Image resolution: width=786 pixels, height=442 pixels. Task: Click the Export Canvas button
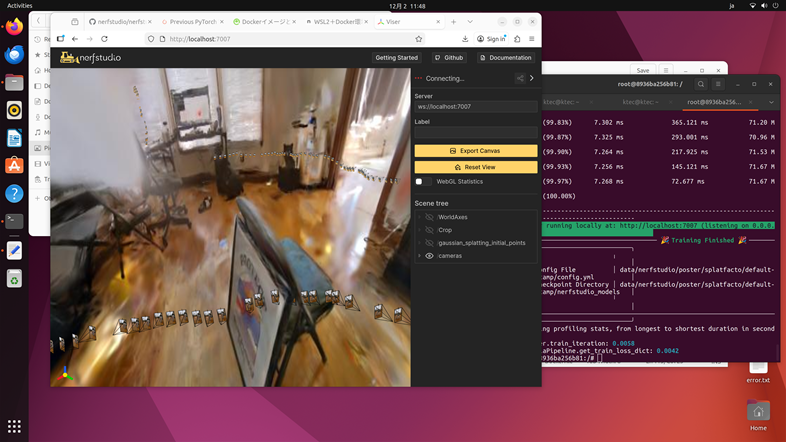476,151
